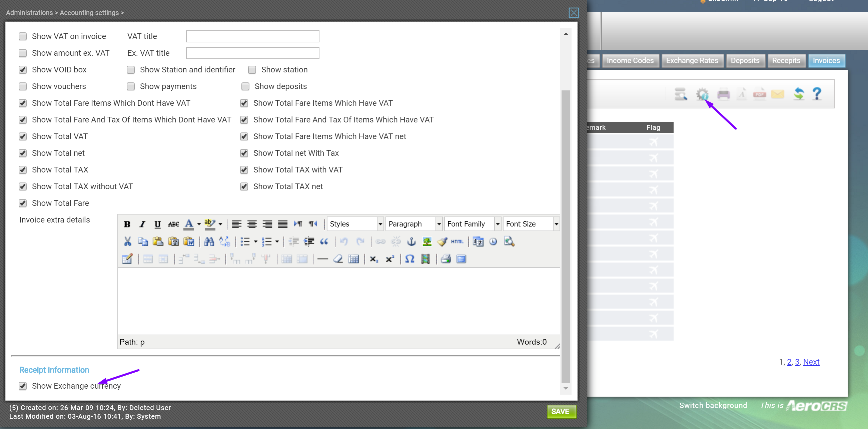Open help question mark icon
Screen dimensions: 868x429
tap(817, 94)
